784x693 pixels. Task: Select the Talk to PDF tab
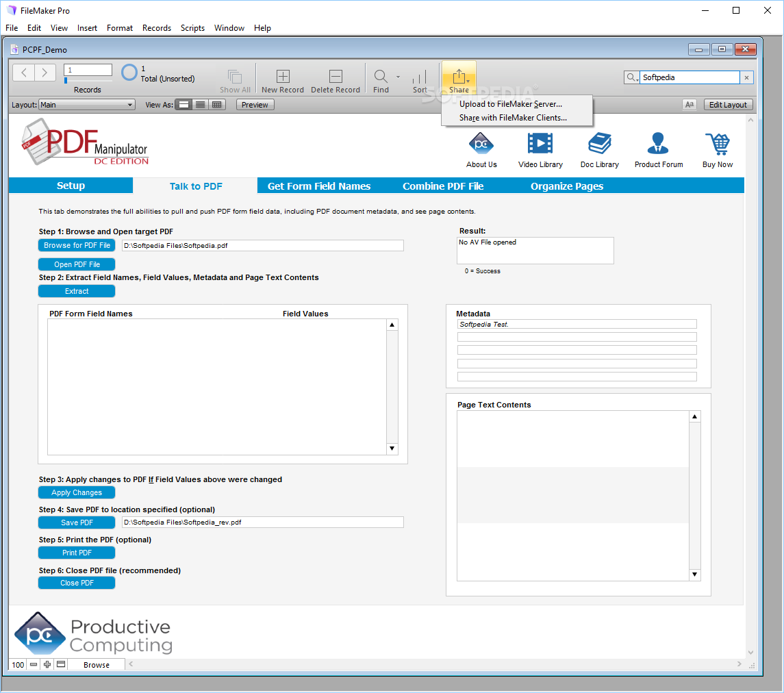coord(196,186)
